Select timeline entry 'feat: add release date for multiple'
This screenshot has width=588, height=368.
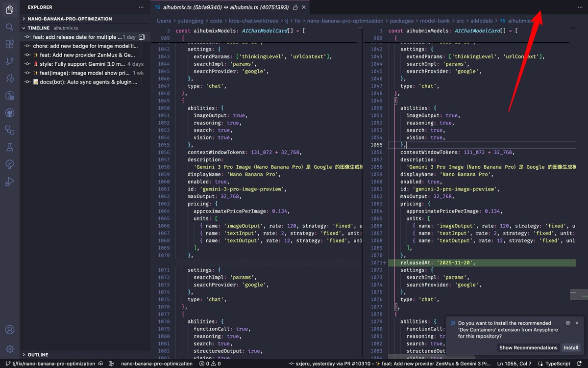(84, 37)
